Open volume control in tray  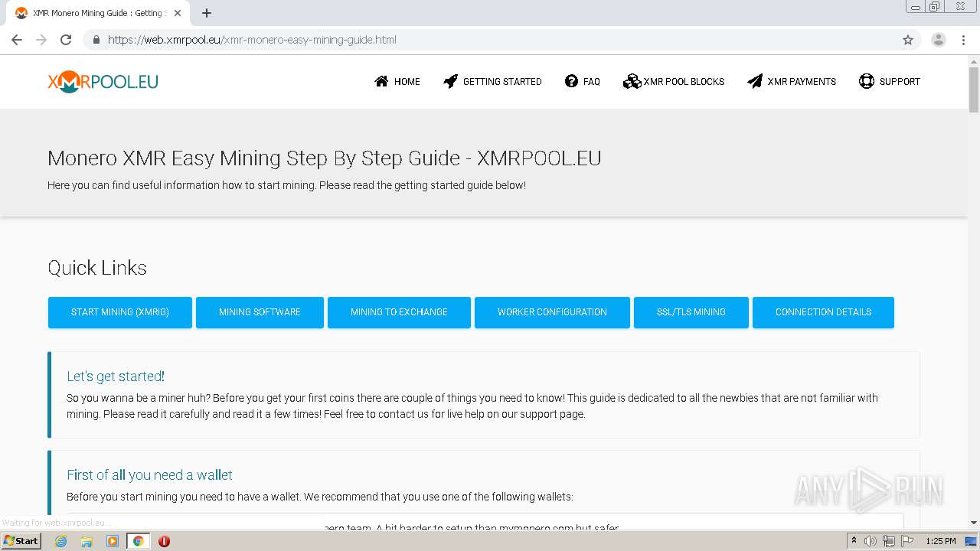click(x=871, y=541)
